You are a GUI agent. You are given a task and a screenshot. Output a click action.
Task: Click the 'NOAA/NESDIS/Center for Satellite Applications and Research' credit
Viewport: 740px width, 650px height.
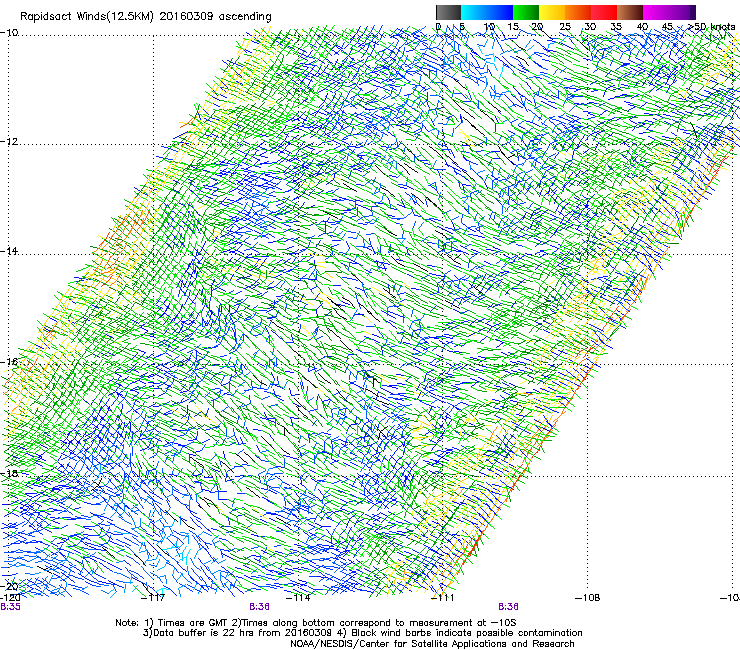point(432,644)
